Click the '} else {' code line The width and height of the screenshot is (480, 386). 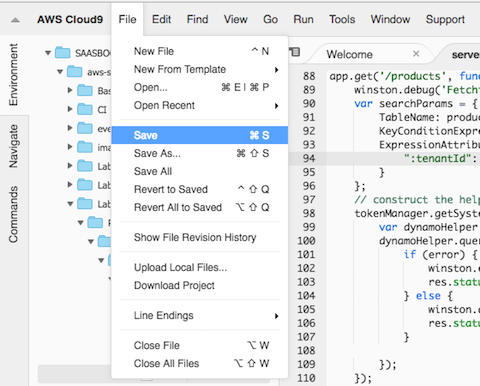point(428,296)
